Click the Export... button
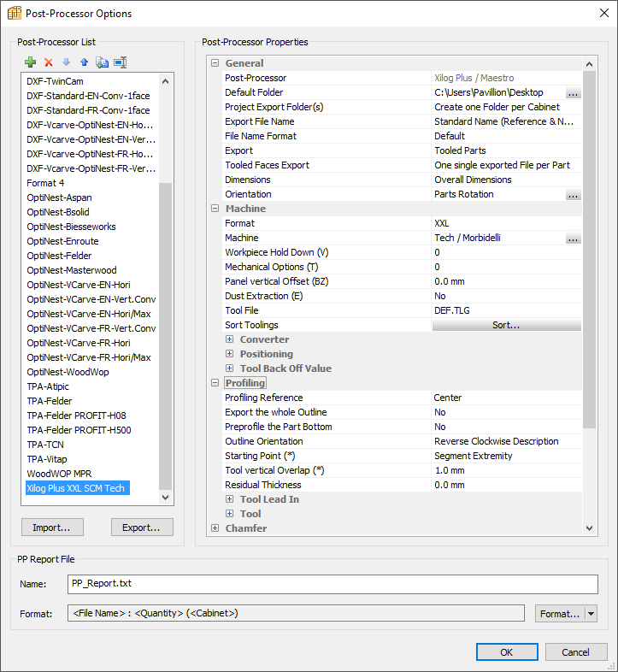618x672 pixels. [142, 528]
